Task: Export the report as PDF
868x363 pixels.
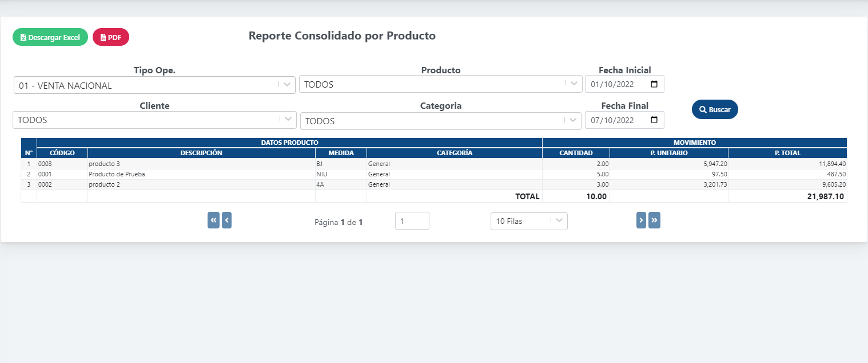Action: tap(111, 37)
